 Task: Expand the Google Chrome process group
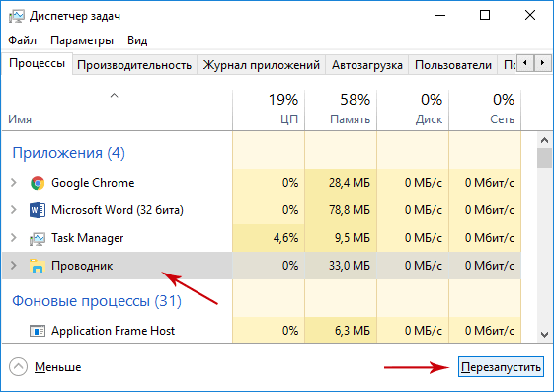[x=14, y=183]
